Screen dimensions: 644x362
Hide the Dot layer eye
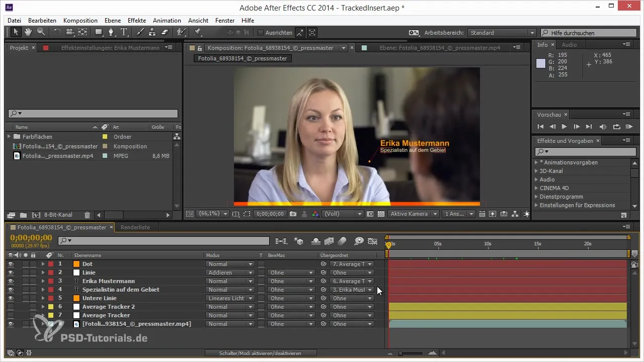(x=11, y=264)
